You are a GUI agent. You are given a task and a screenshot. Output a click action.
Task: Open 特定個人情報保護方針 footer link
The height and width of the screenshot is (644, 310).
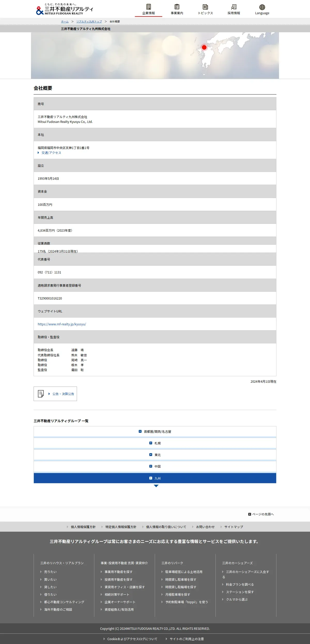tap(121, 527)
